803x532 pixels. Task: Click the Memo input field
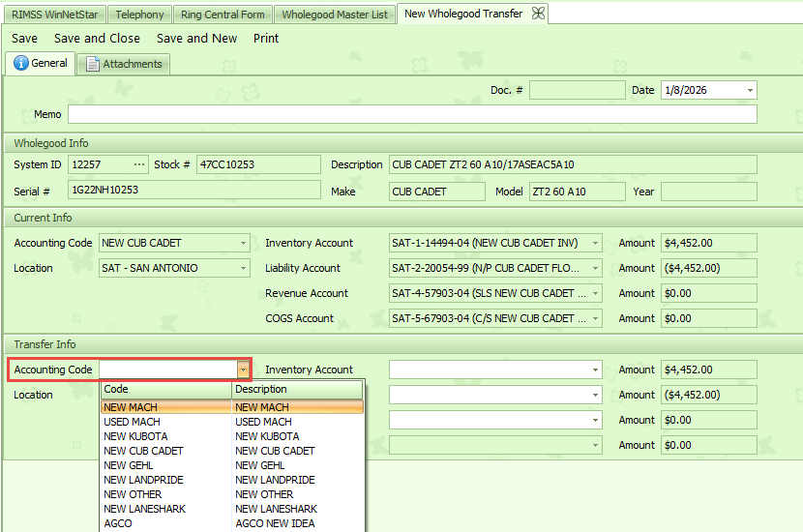(x=412, y=114)
